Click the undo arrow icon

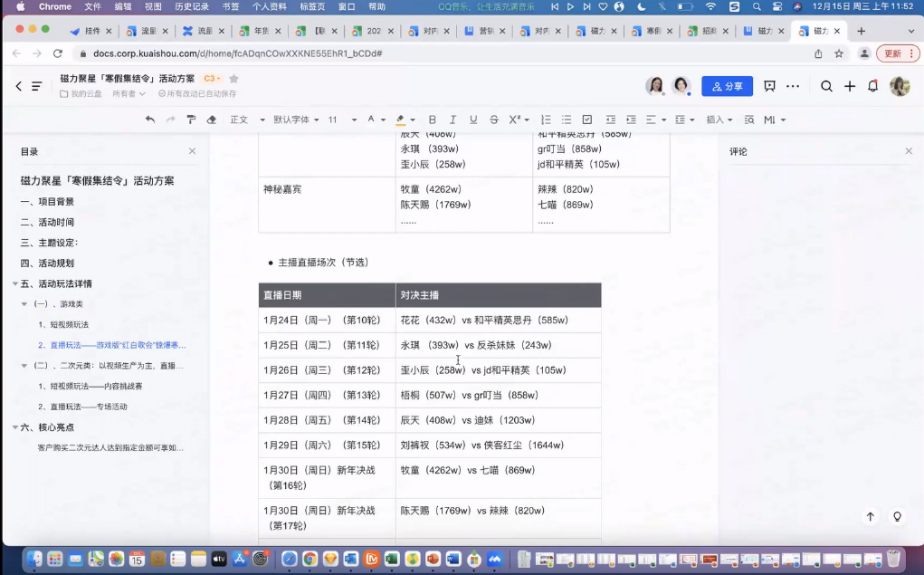pyautogui.click(x=150, y=119)
